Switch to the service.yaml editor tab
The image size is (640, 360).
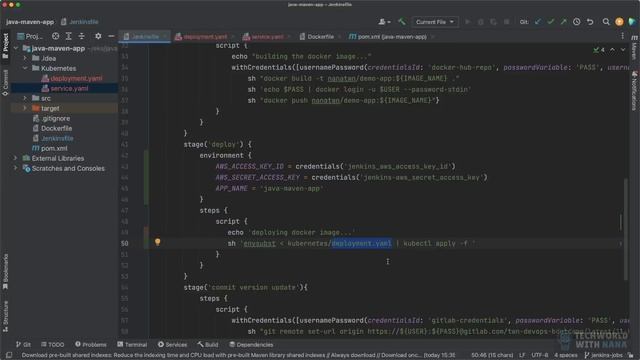266,36
